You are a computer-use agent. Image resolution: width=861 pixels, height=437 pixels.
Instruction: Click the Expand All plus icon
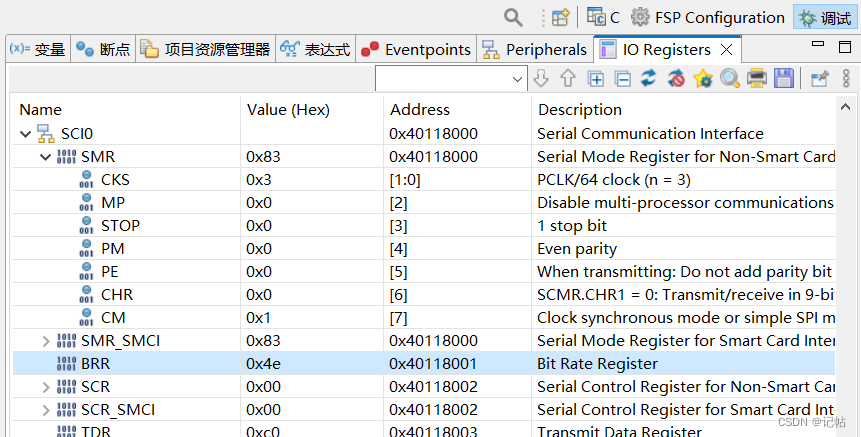[x=596, y=78]
